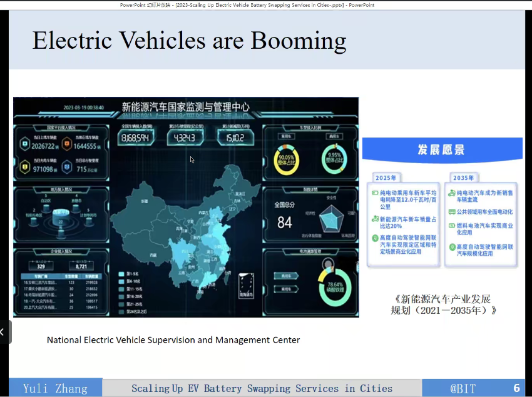The height and width of the screenshot is (397, 532).
Task: Click the green car icon under 2035年
Action: click(x=451, y=194)
